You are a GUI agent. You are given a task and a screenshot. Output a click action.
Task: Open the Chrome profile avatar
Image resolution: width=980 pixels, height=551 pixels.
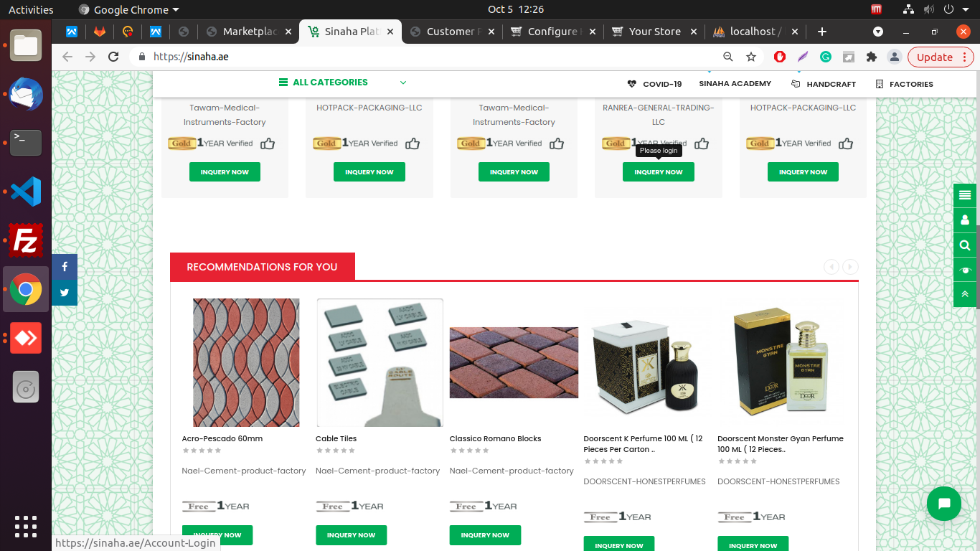pos(895,57)
